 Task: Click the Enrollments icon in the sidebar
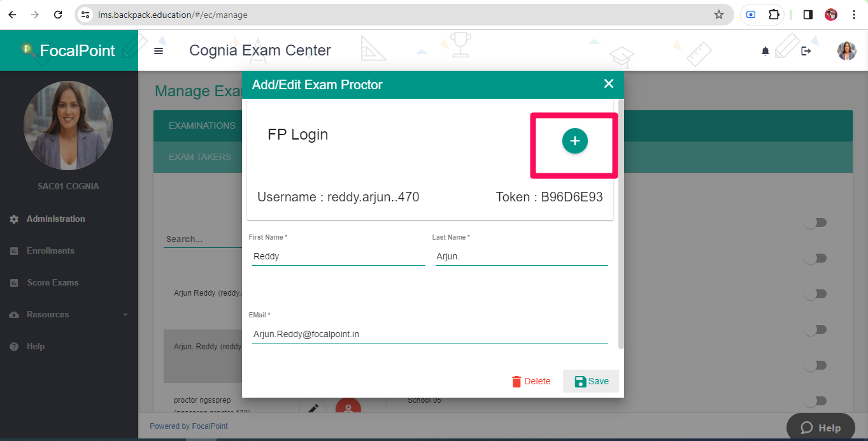tap(14, 251)
